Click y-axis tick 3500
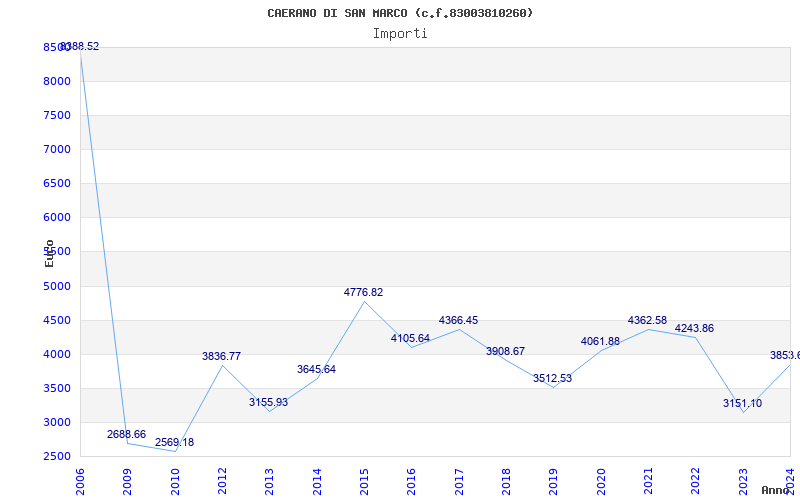Viewport: 800px width, 500px height. pos(57,388)
